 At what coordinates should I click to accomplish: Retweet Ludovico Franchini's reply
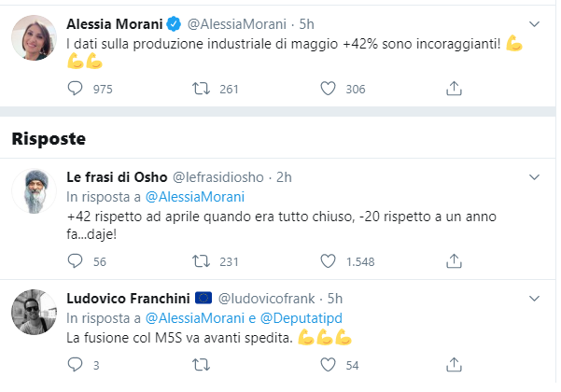pyautogui.click(x=201, y=365)
